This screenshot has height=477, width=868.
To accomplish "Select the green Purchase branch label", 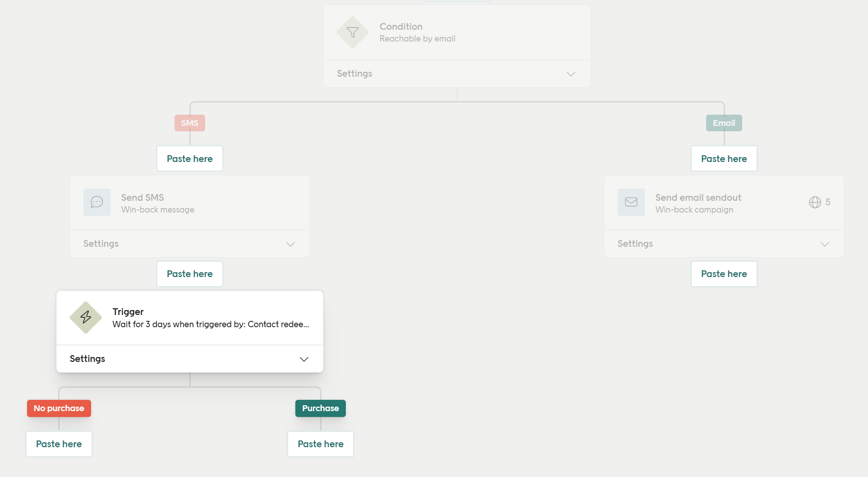I will tap(321, 408).
